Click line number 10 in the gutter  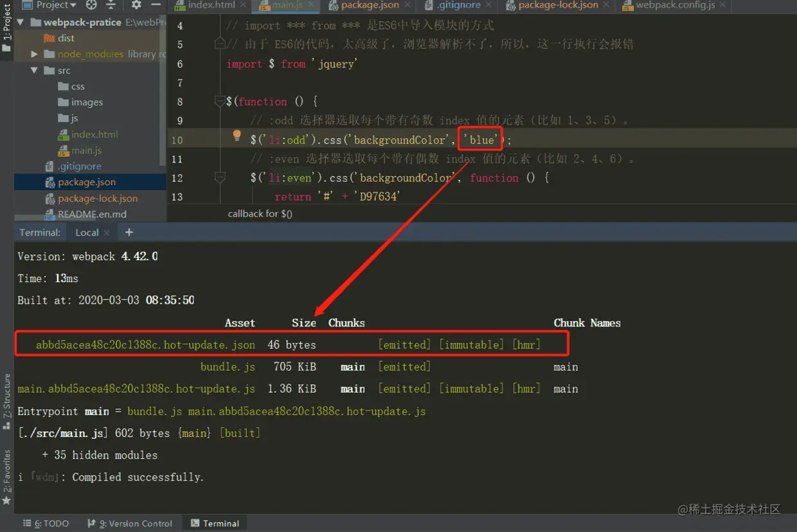(x=177, y=140)
